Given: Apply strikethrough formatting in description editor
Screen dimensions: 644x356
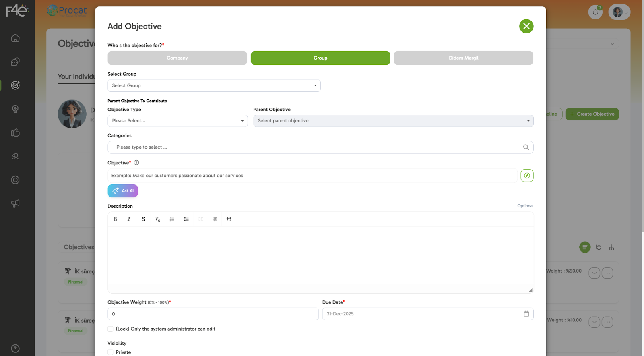Looking at the screenshot, I should (x=143, y=219).
